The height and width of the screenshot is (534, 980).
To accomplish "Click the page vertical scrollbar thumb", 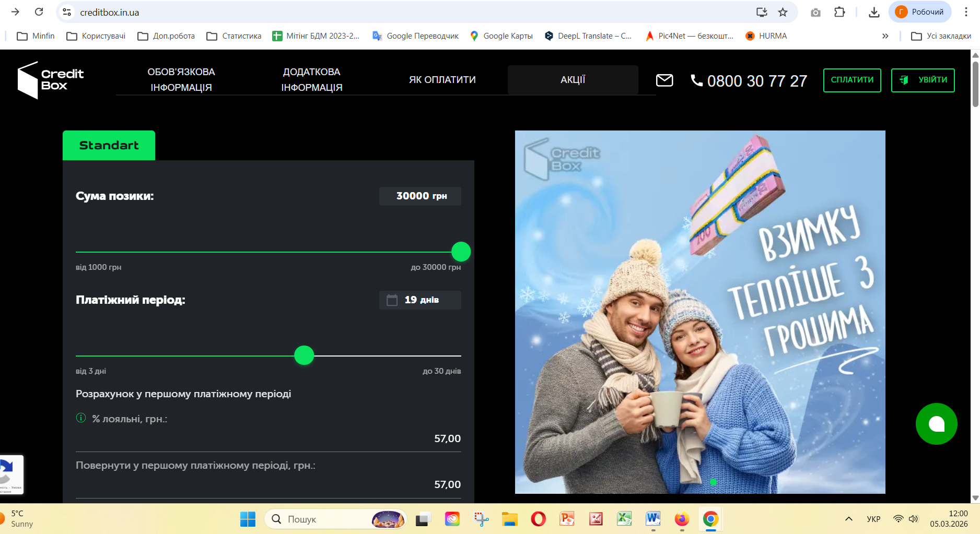I will pyautogui.click(x=975, y=84).
